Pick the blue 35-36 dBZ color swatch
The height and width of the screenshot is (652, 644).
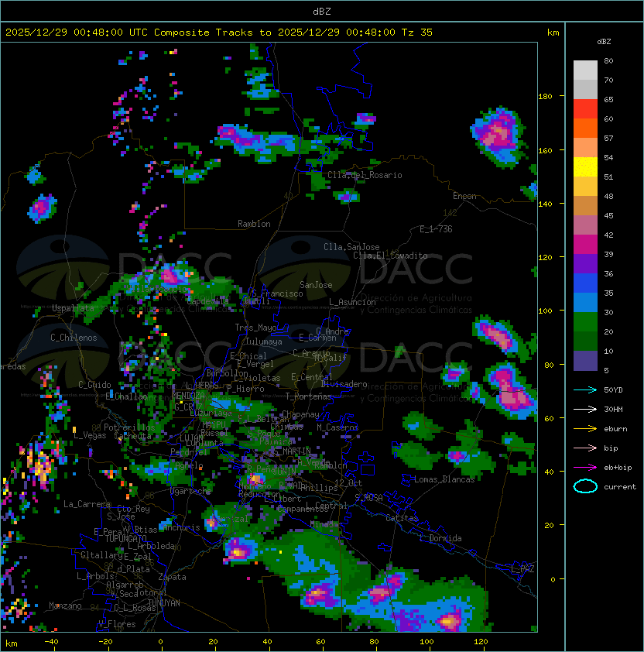click(585, 283)
